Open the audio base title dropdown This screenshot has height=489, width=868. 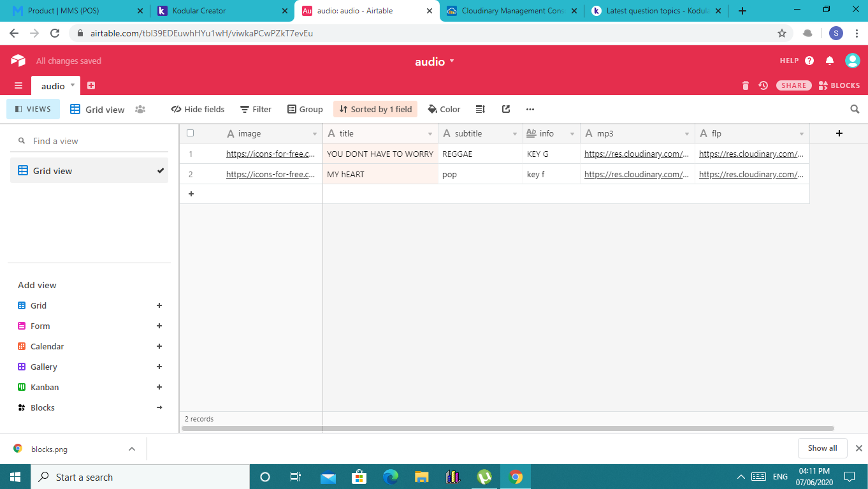[435, 61]
